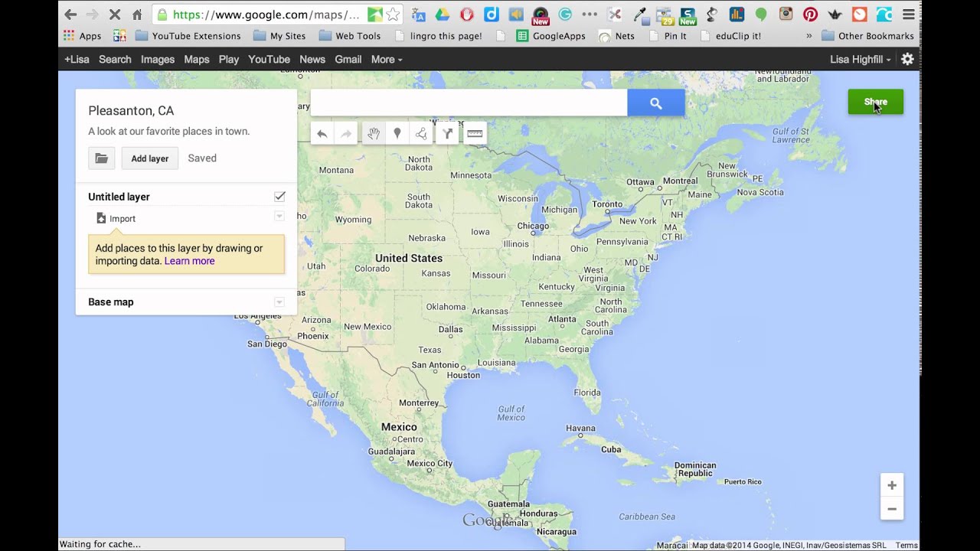Screen dimensions: 980x551
Task: Click in the map search input field
Action: pyautogui.click(x=469, y=103)
